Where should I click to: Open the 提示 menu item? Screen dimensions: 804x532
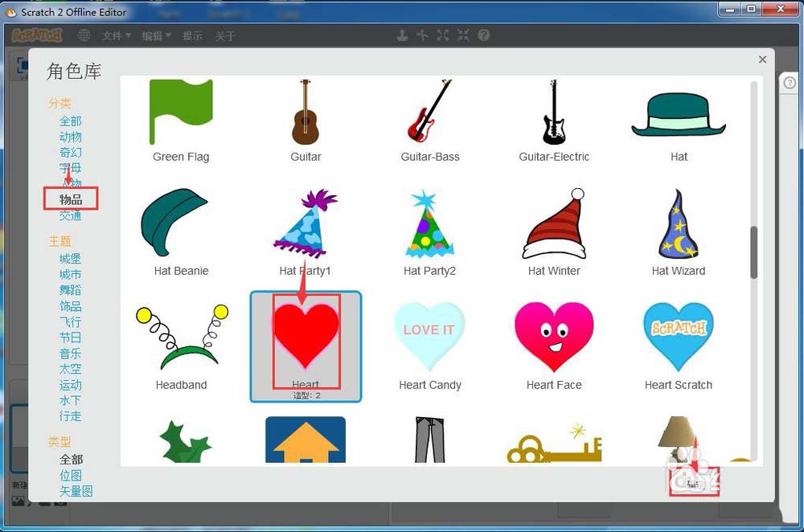(192, 36)
